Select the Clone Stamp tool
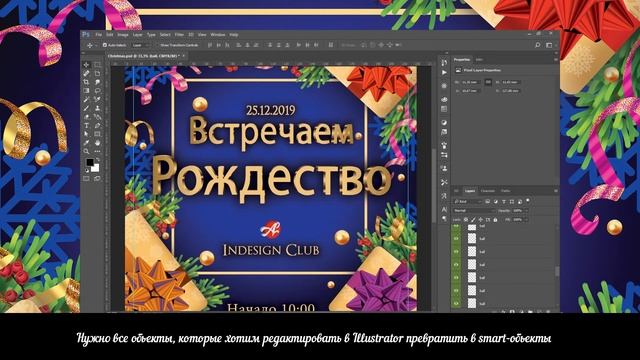The width and height of the screenshot is (640, 360). tap(97, 108)
